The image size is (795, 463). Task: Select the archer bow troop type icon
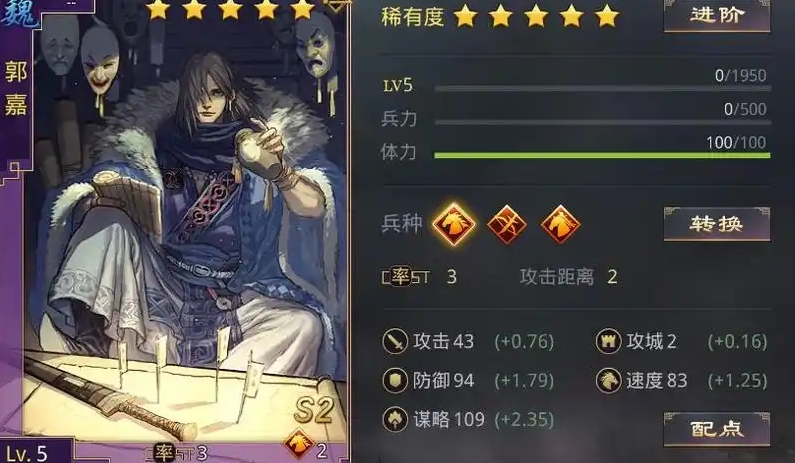click(507, 224)
